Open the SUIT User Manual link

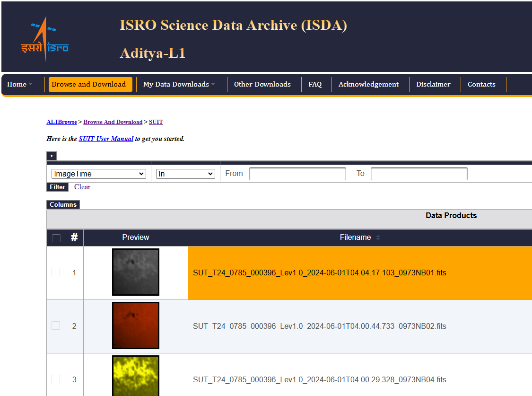point(106,139)
